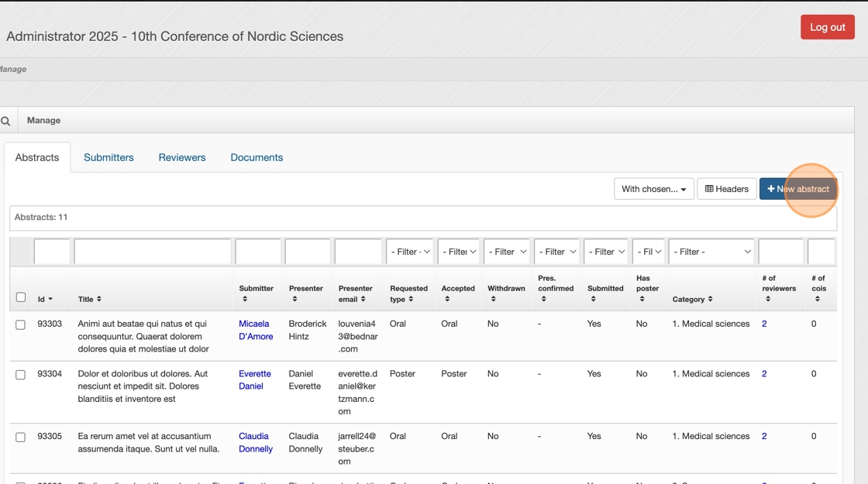Focus the Title filter text field
This screenshot has height=484, width=868.
click(x=153, y=252)
